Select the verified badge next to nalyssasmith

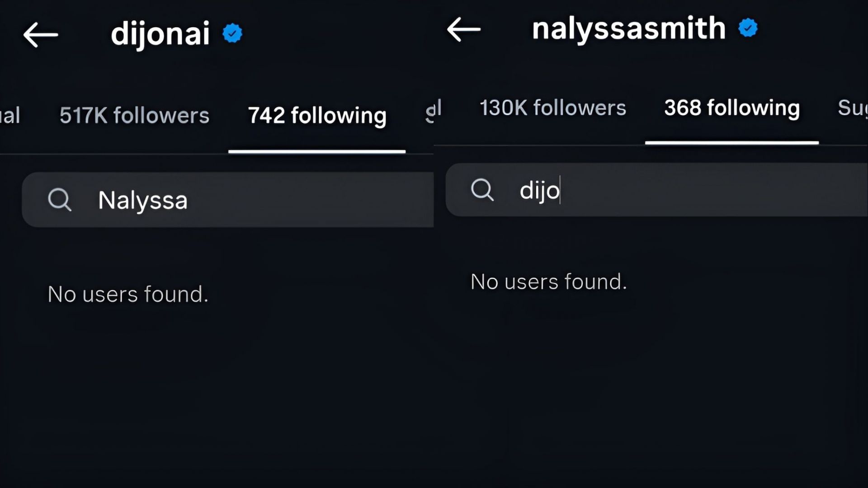pyautogui.click(x=748, y=28)
